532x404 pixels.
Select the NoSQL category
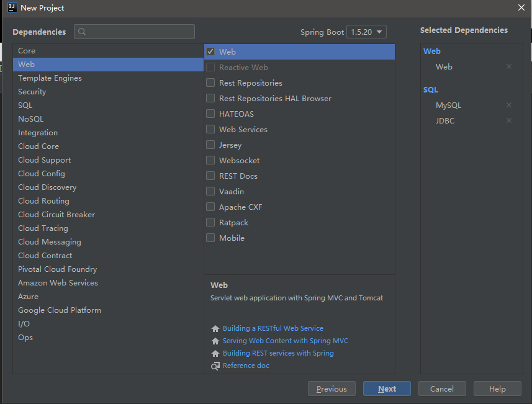(108, 119)
